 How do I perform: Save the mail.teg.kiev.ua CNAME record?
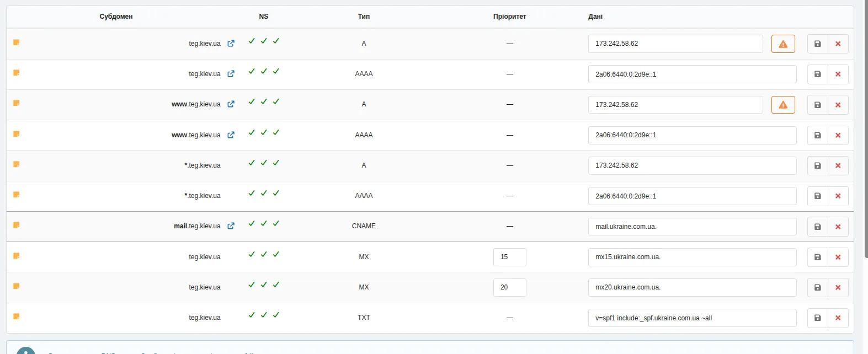coord(818,227)
